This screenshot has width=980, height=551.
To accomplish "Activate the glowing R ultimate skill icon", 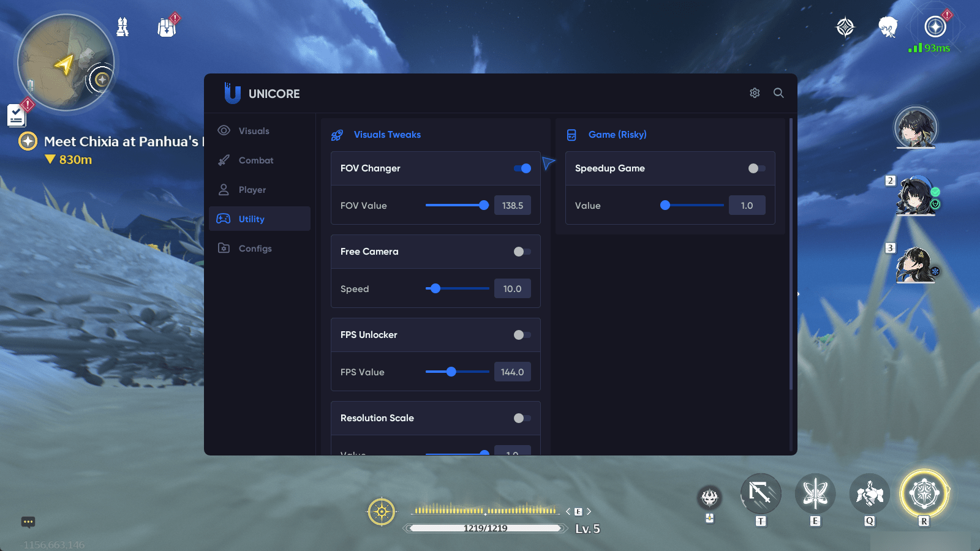I will (924, 493).
